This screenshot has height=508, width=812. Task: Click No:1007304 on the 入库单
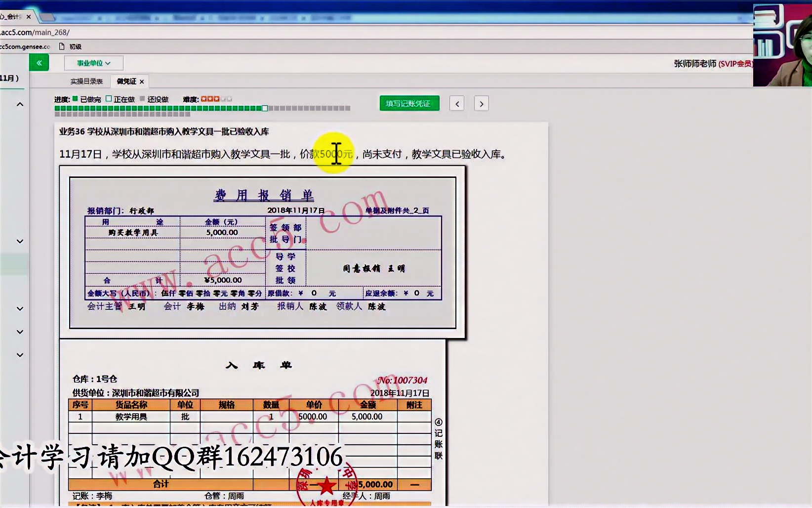tap(402, 381)
